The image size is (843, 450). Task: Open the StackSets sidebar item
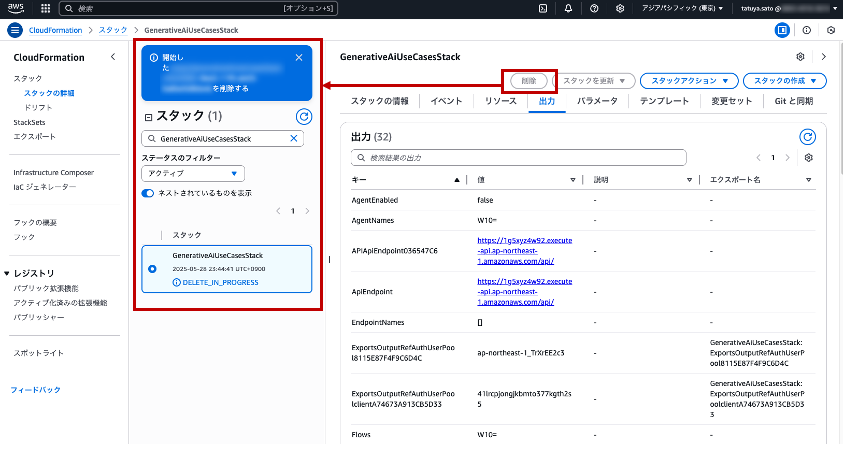tap(30, 123)
